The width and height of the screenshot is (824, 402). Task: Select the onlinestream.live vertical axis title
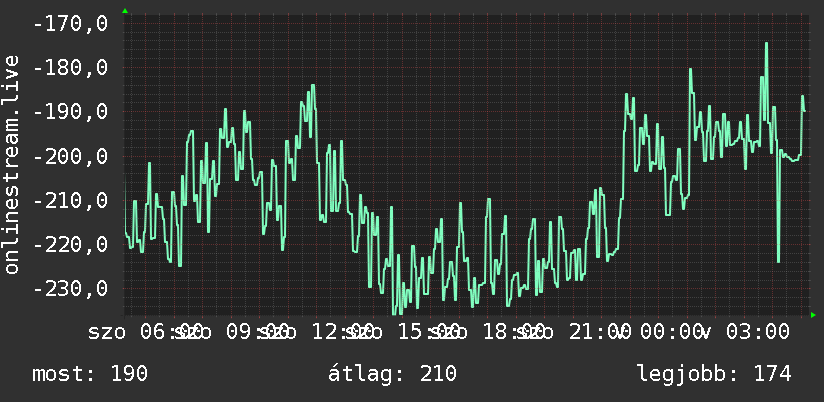click(11, 164)
